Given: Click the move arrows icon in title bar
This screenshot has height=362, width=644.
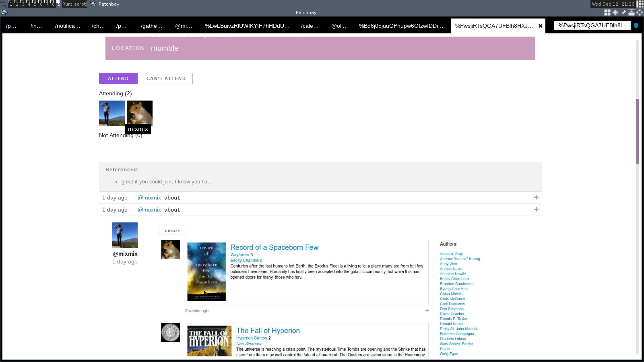Looking at the screenshot, I should [x=615, y=12].
